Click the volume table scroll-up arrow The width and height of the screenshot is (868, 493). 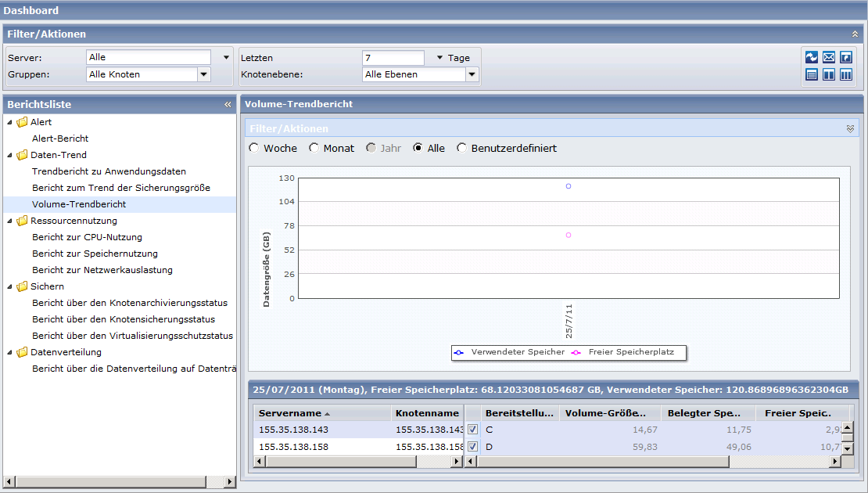(x=847, y=427)
